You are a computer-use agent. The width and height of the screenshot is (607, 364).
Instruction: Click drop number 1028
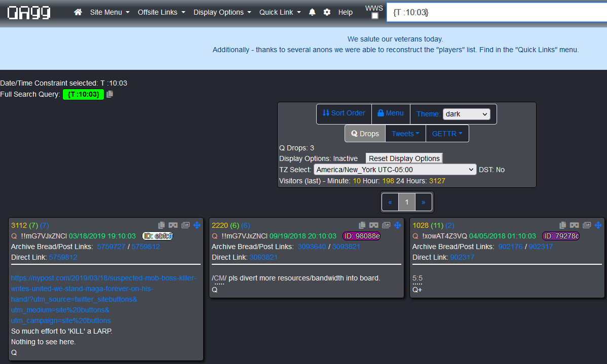pyautogui.click(x=421, y=225)
